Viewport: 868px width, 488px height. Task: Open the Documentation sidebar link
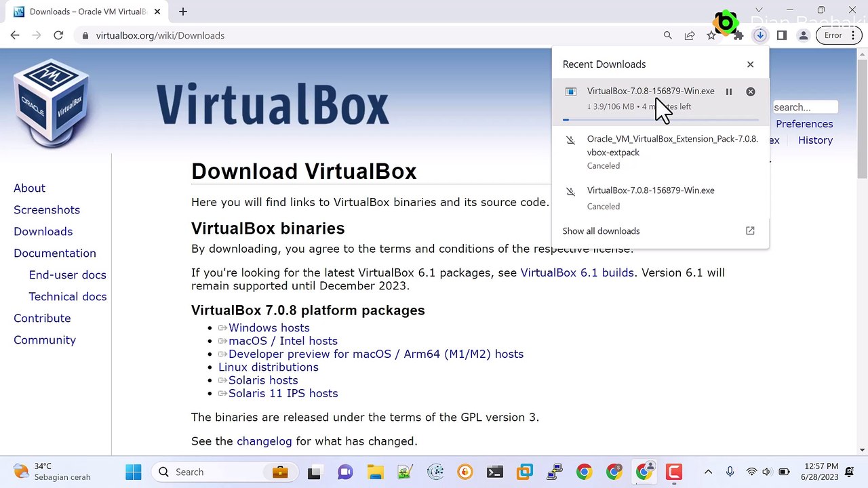pos(55,253)
